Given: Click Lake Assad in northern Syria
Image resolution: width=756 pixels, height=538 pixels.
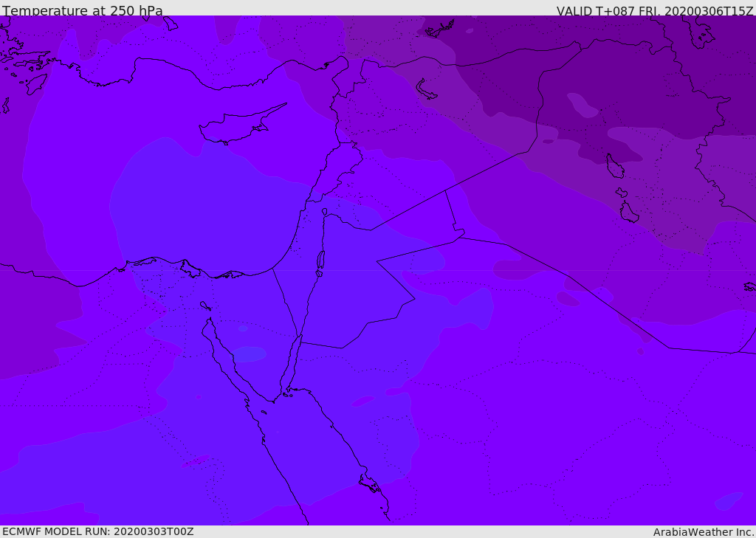Looking at the screenshot, I should point(427,90).
